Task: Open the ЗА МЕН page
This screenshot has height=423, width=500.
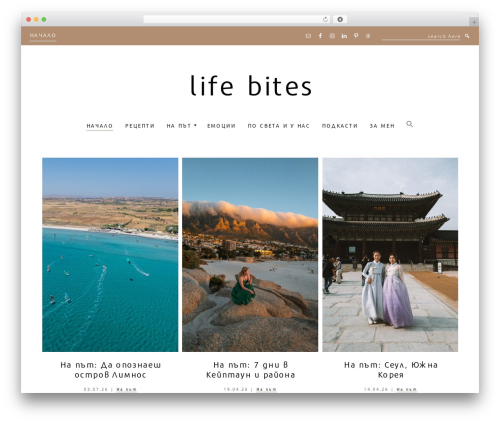Action: tap(382, 126)
